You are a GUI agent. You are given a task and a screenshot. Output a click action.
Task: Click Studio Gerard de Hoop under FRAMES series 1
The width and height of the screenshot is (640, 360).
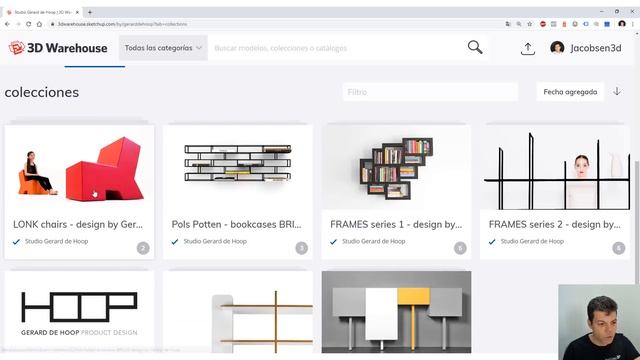373,241
